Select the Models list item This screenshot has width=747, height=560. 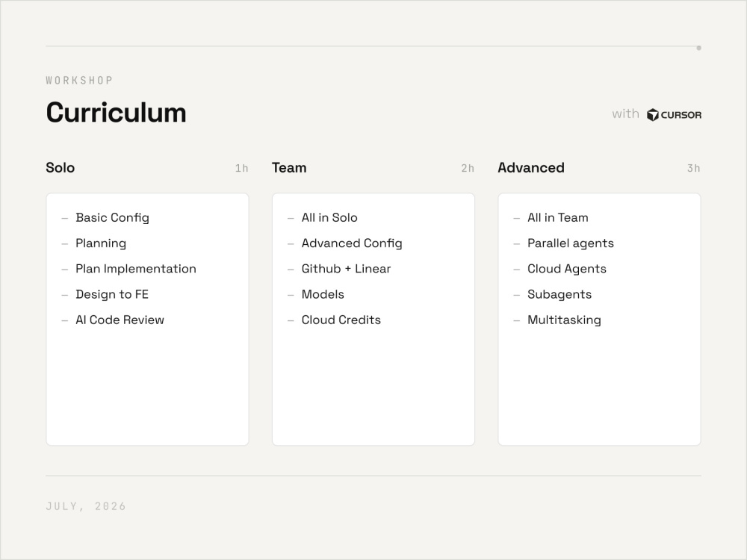323,294
